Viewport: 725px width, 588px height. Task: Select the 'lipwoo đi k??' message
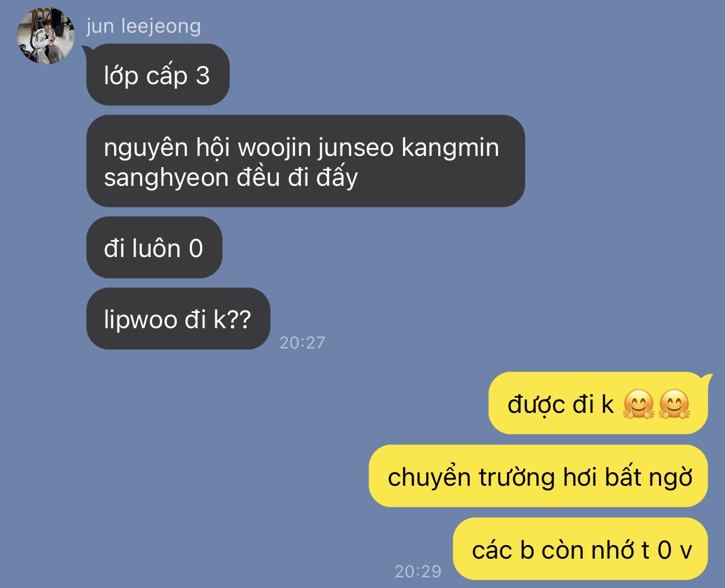(178, 319)
